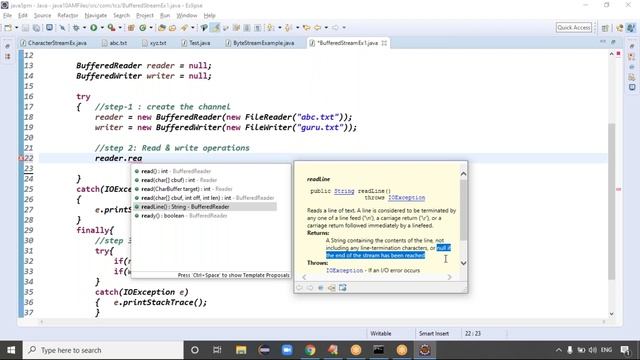Expand the Debug dropdown arrow
Viewport: 640px width, 360px height.
(x=84, y=28)
